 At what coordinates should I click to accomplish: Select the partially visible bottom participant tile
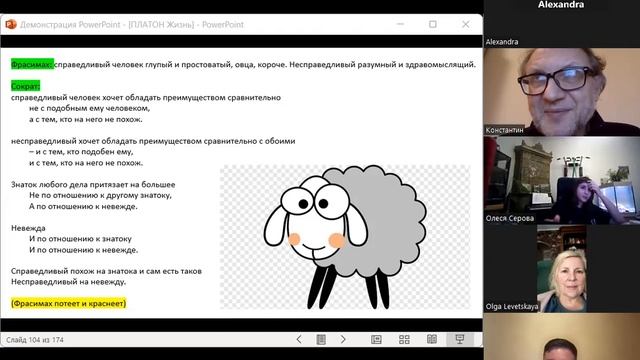(x=562, y=337)
